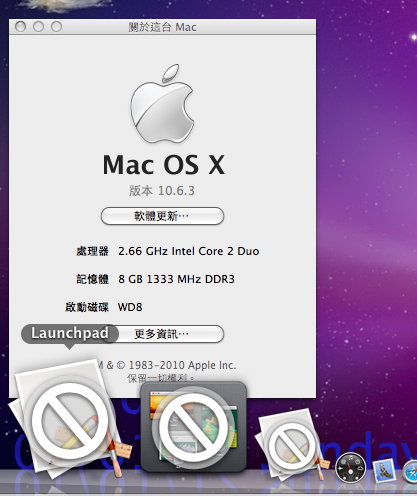Open Mission Control from the dock
This screenshot has width=417, height=496.
click(193, 427)
